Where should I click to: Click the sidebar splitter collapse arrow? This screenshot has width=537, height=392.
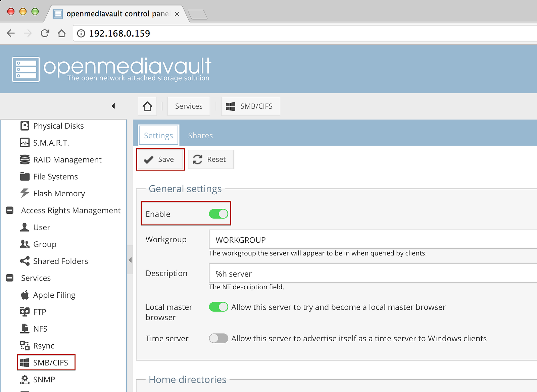[130, 260]
